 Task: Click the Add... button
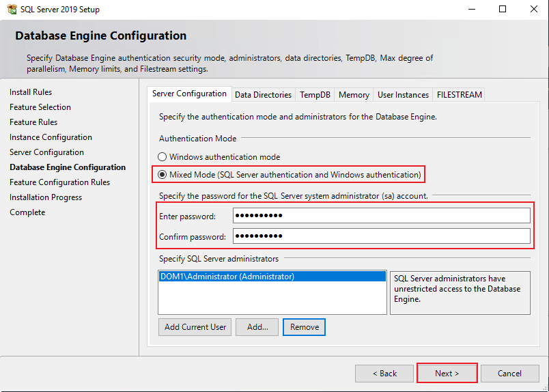click(x=257, y=327)
